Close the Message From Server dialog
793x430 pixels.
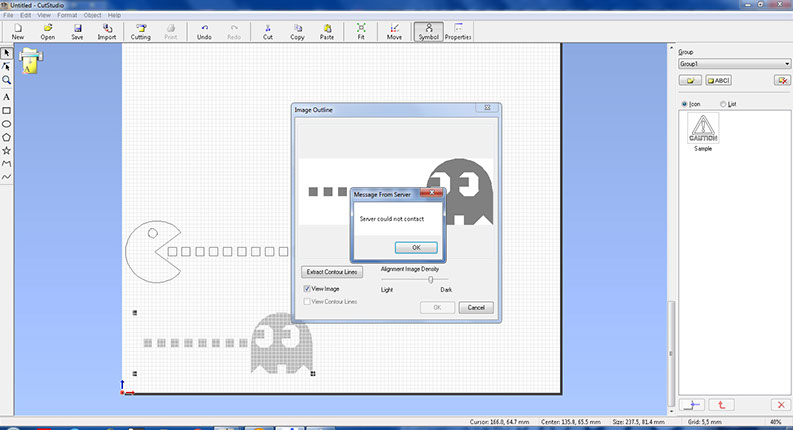click(x=431, y=193)
